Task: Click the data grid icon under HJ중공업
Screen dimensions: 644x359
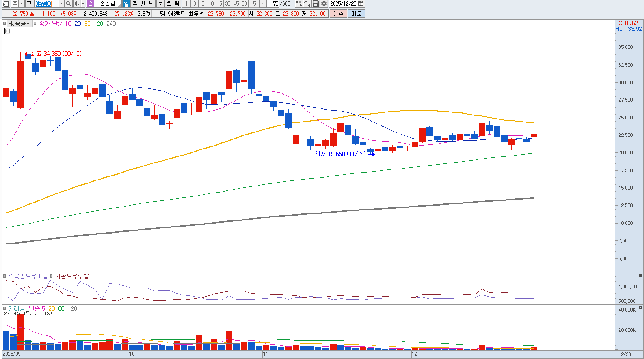Action: point(7,31)
